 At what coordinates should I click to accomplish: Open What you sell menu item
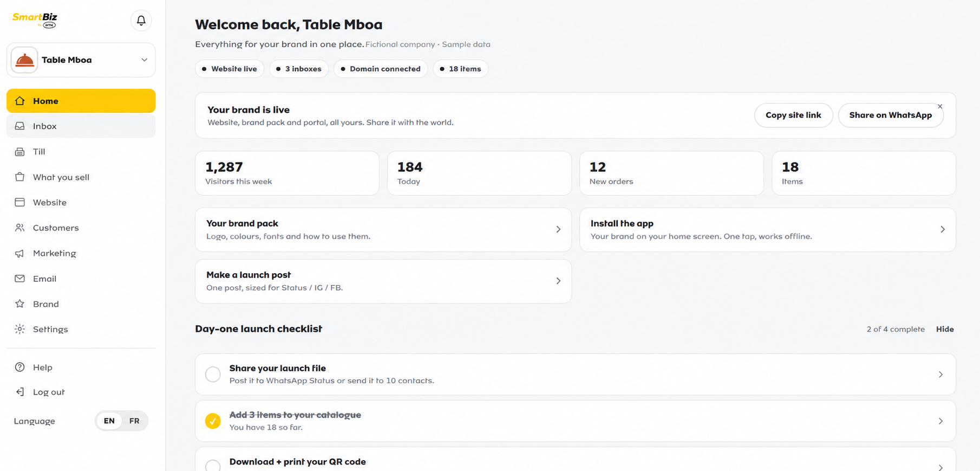81,177
